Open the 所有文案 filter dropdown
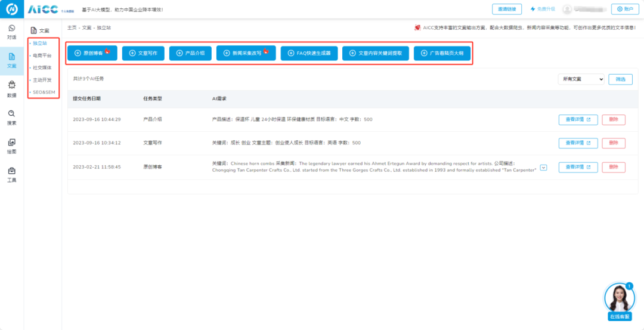Viewport: 644px width, 330px height. (580, 79)
